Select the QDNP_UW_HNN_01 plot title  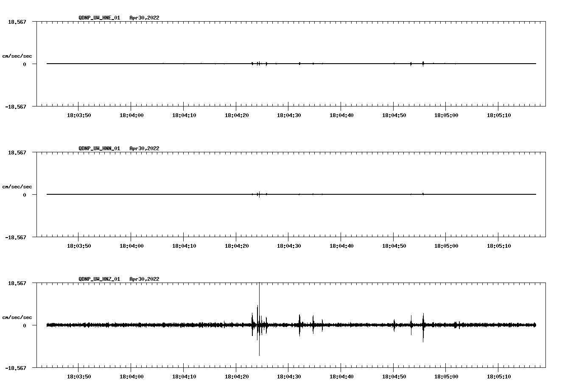(99, 148)
